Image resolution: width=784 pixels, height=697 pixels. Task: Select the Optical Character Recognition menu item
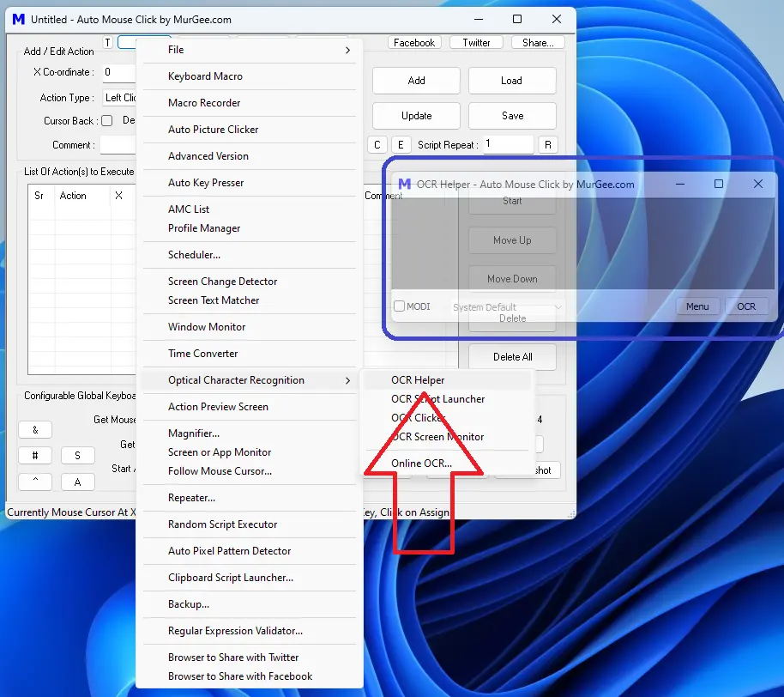pyautogui.click(x=250, y=380)
